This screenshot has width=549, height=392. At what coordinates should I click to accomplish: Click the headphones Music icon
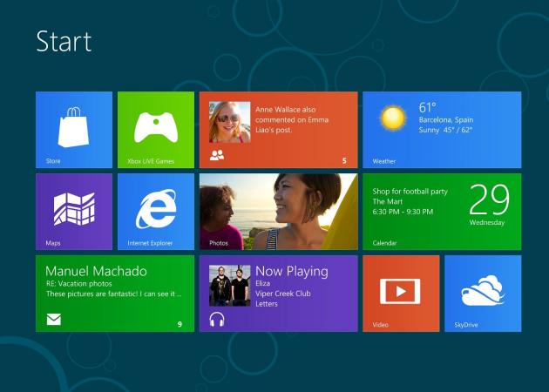point(217,320)
